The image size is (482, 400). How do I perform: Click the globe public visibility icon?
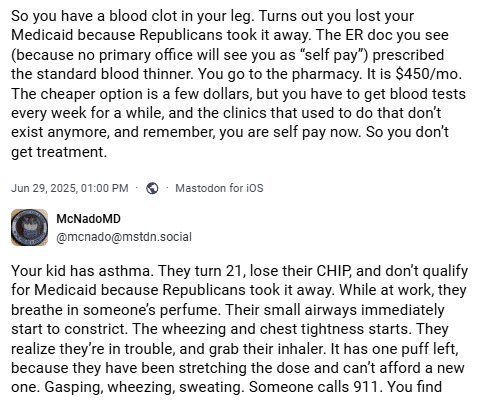[152, 188]
